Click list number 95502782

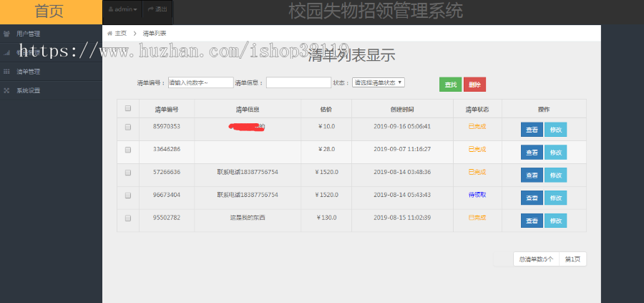click(x=166, y=218)
